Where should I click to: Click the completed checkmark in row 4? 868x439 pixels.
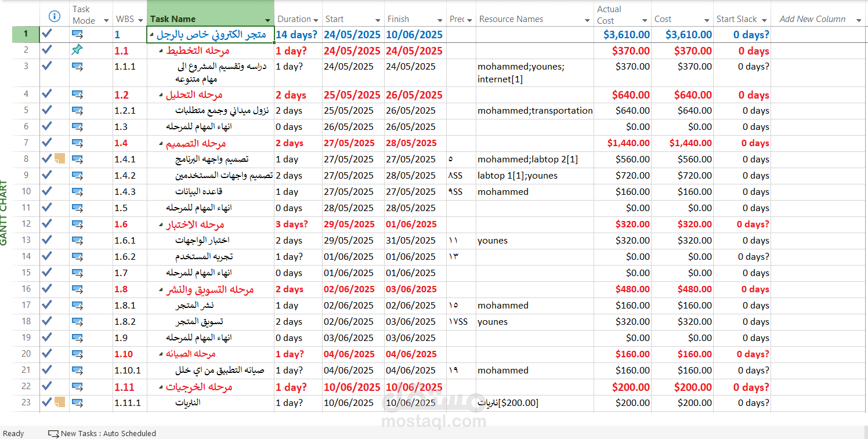[47, 94]
